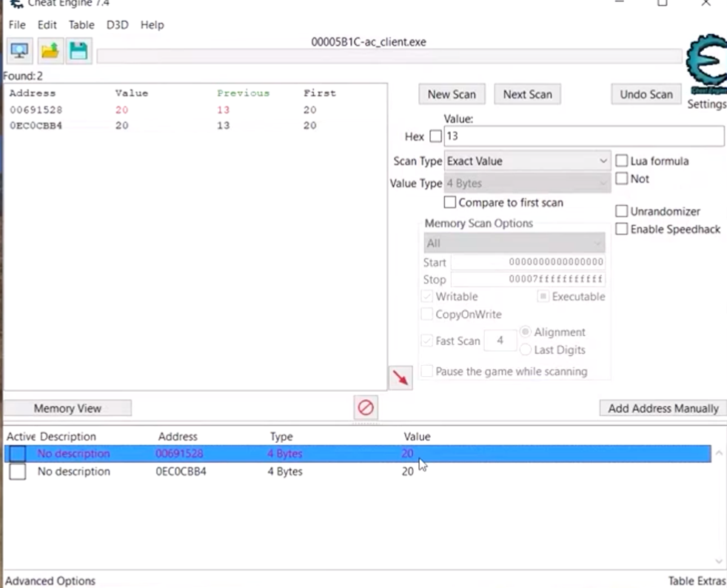Toggle the Hex checkbox

pos(435,136)
